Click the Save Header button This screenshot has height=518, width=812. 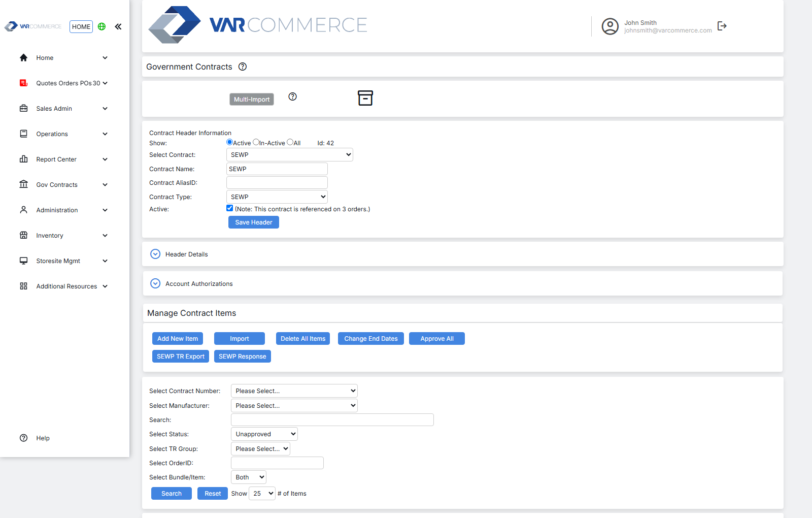tap(254, 222)
